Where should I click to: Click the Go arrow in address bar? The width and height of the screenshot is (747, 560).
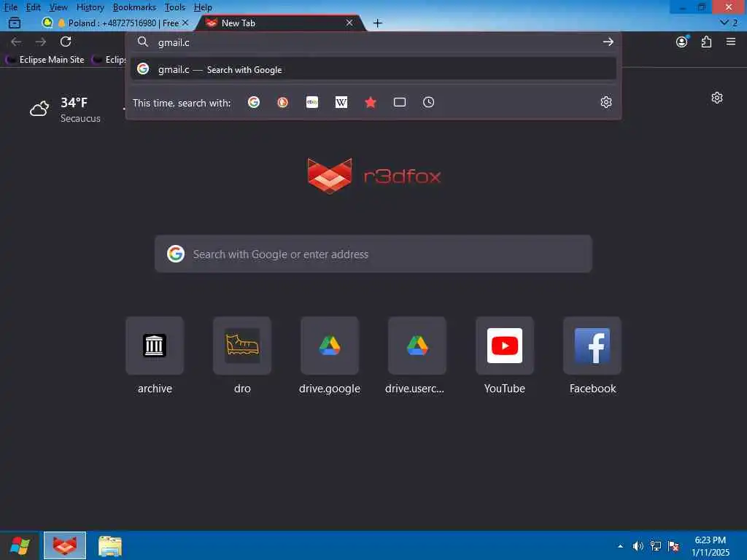608,42
